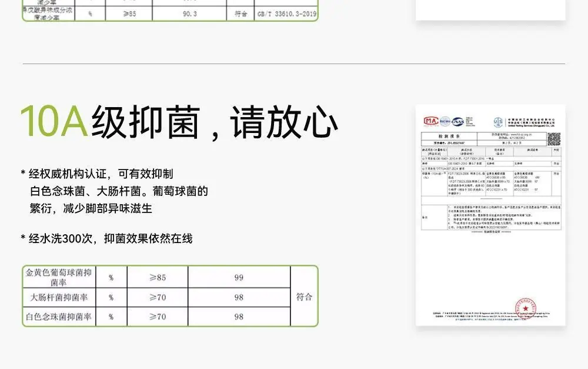
Task: Click the dark blue CNAS logo
Action: click(457, 121)
